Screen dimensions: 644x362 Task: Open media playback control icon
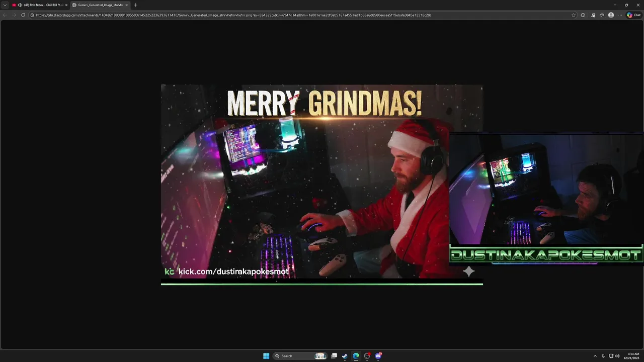pyautogui.click(x=593, y=15)
